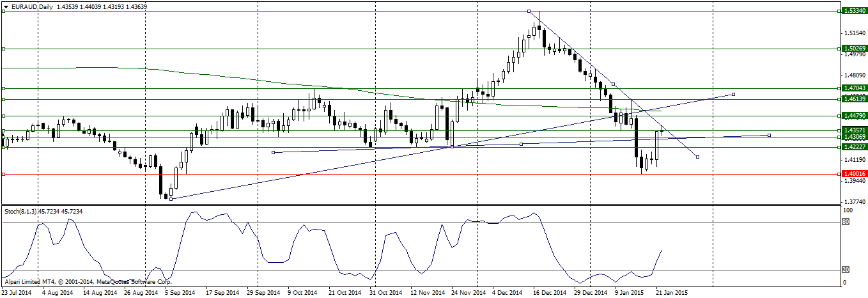This screenshot has width=868, height=298.
Task: Click the 1.43571 green price label
Action: tap(855, 130)
